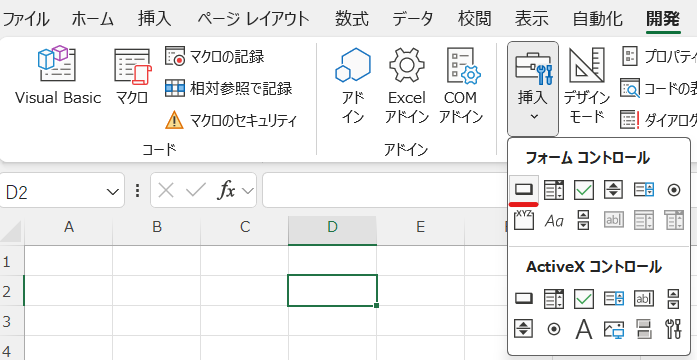The height and width of the screenshot is (360, 697).
Task: Select the Form Control group box icon
Action: 524,220
